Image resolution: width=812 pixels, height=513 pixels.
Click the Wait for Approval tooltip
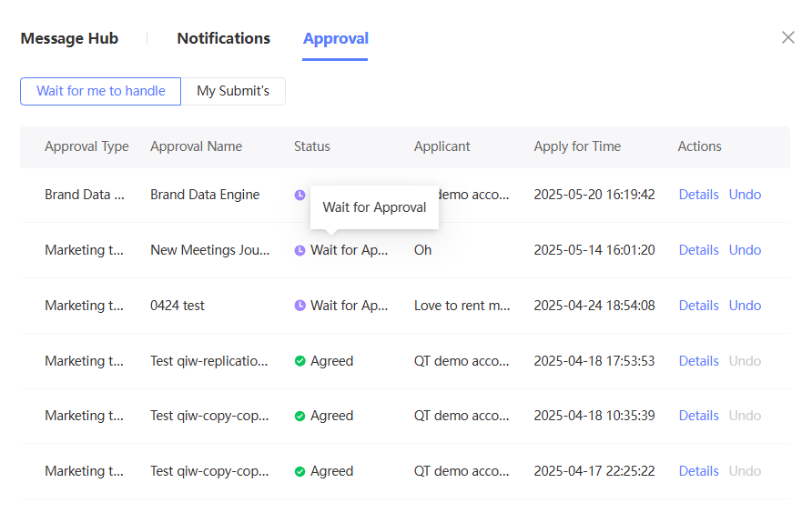coord(374,207)
